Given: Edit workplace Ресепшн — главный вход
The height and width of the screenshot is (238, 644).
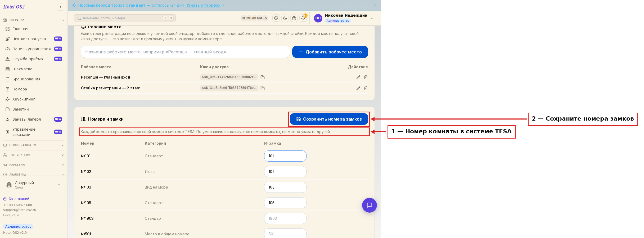Looking at the screenshot, I should coord(358,77).
